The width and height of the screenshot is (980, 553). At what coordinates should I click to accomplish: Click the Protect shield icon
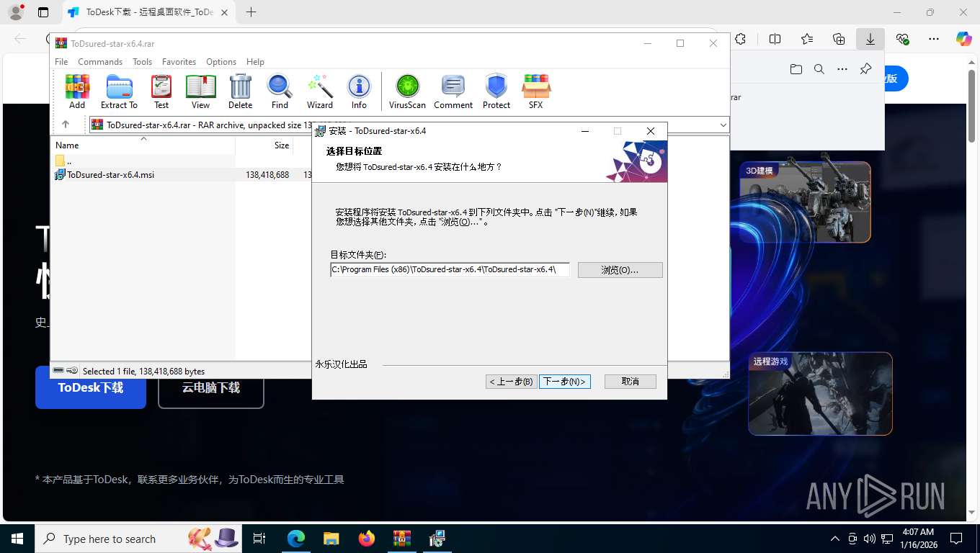496,92
